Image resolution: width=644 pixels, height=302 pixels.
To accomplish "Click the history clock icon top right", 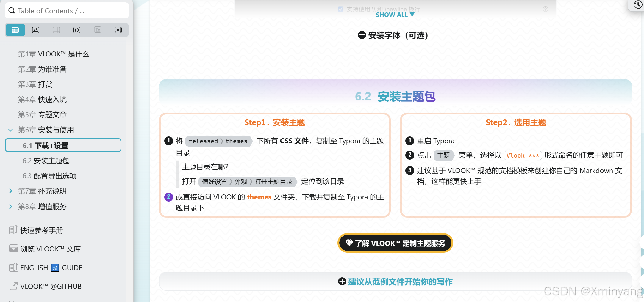I will pos(638,5).
